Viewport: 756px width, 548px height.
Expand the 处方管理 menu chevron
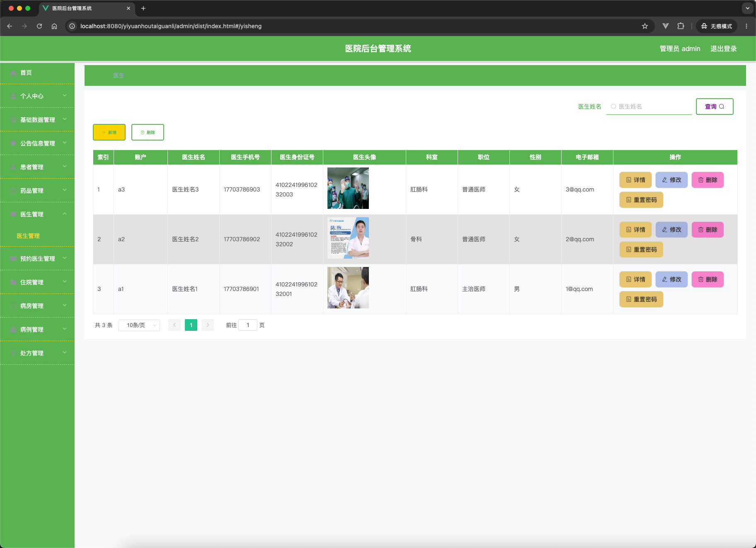(65, 353)
